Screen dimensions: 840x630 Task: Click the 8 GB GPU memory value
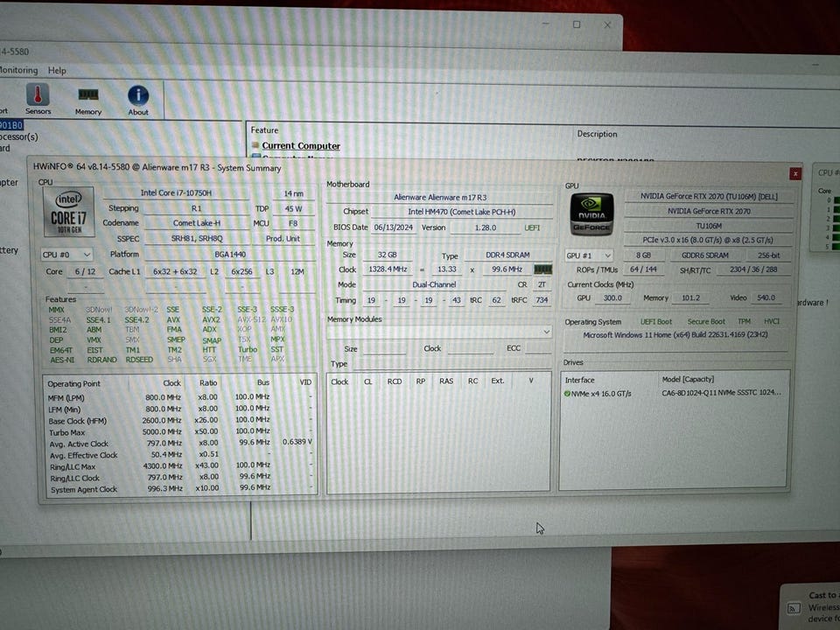click(643, 255)
